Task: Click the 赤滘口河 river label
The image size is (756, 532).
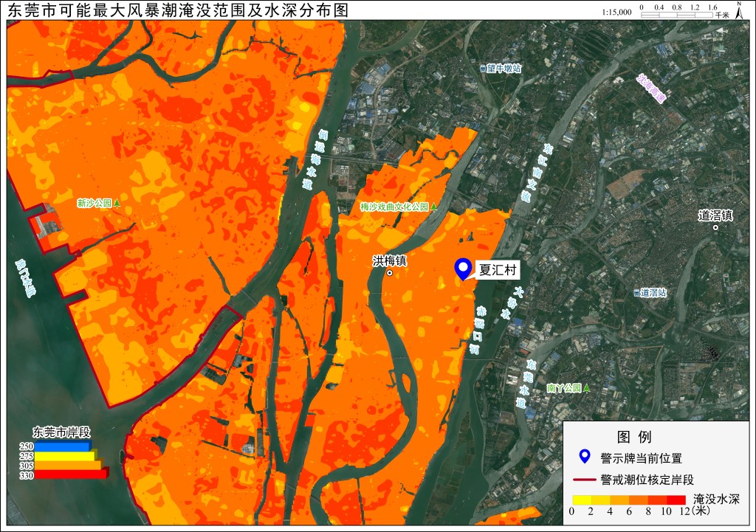Action: click(x=478, y=330)
